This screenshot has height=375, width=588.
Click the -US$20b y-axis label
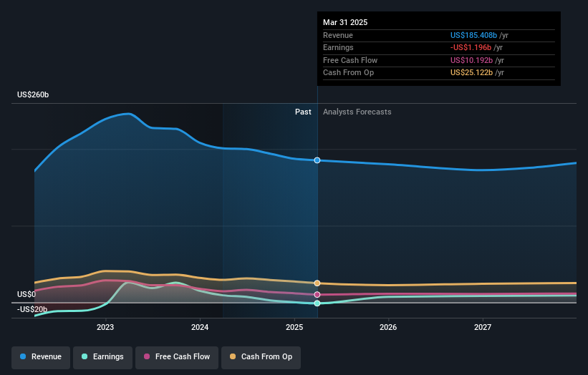32,309
